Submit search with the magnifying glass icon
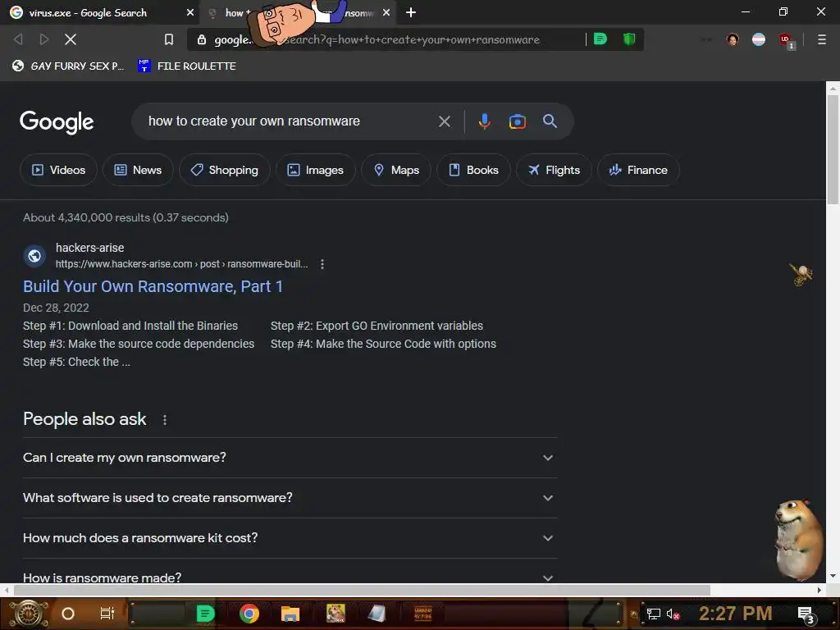 coord(550,121)
